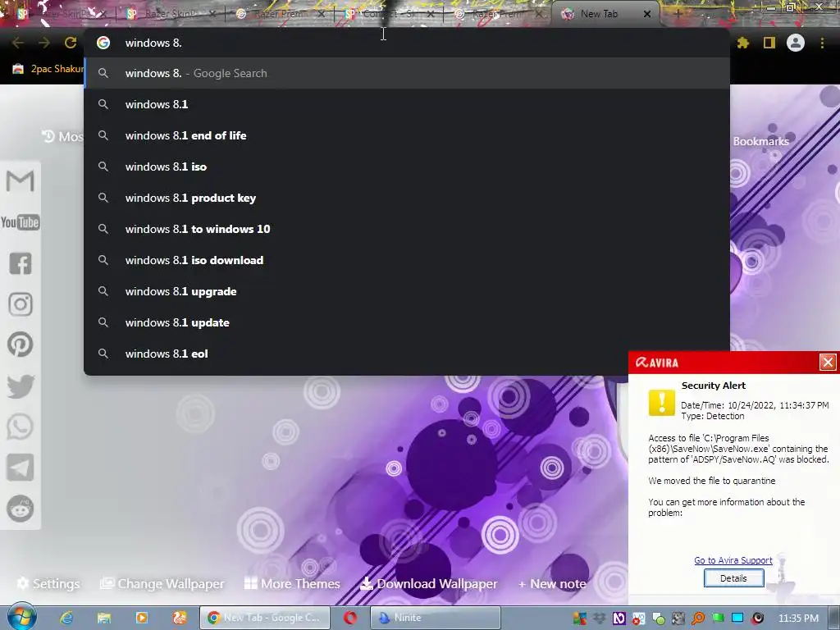Click the warning icon in Avira alert
The height and width of the screenshot is (630, 840).
pyautogui.click(x=662, y=402)
